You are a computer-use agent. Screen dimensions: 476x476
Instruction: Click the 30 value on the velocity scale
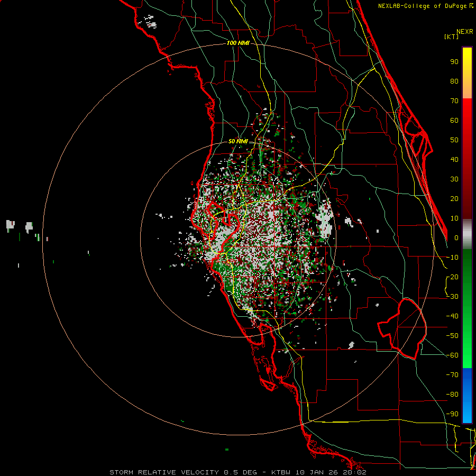(x=454, y=179)
